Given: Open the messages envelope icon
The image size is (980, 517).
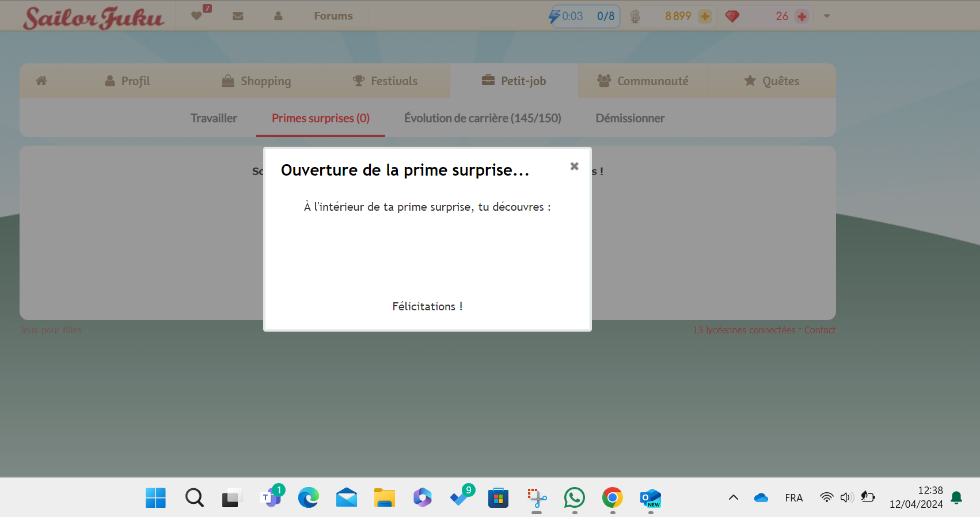Looking at the screenshot, I should tap(238, 16).
